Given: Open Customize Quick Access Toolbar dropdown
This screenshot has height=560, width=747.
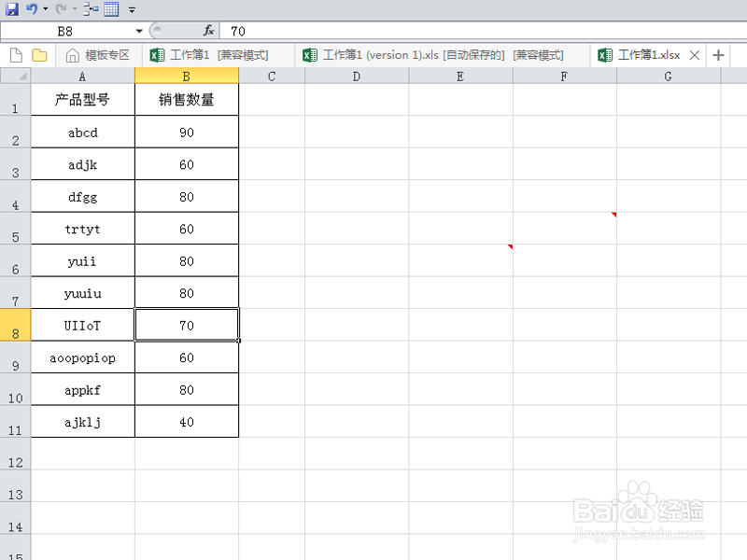Looking at the screenshot, I should 132,9.
